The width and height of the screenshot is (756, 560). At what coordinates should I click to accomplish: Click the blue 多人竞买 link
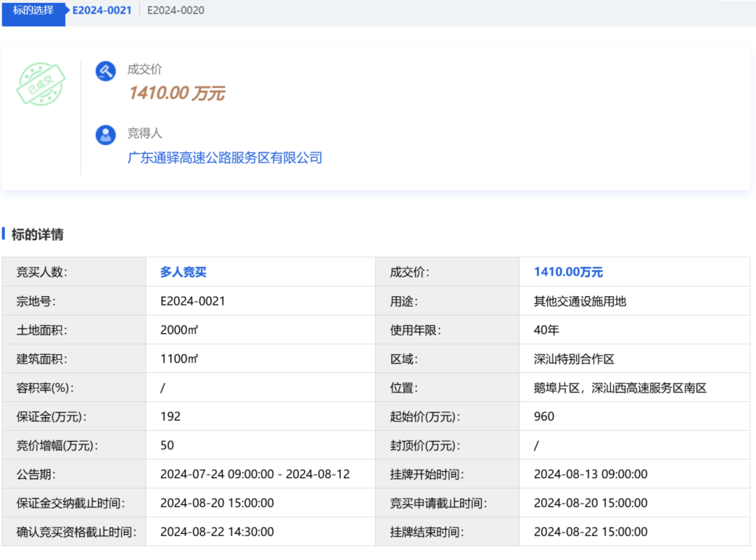pyautogui.click(x=183, y=272)
